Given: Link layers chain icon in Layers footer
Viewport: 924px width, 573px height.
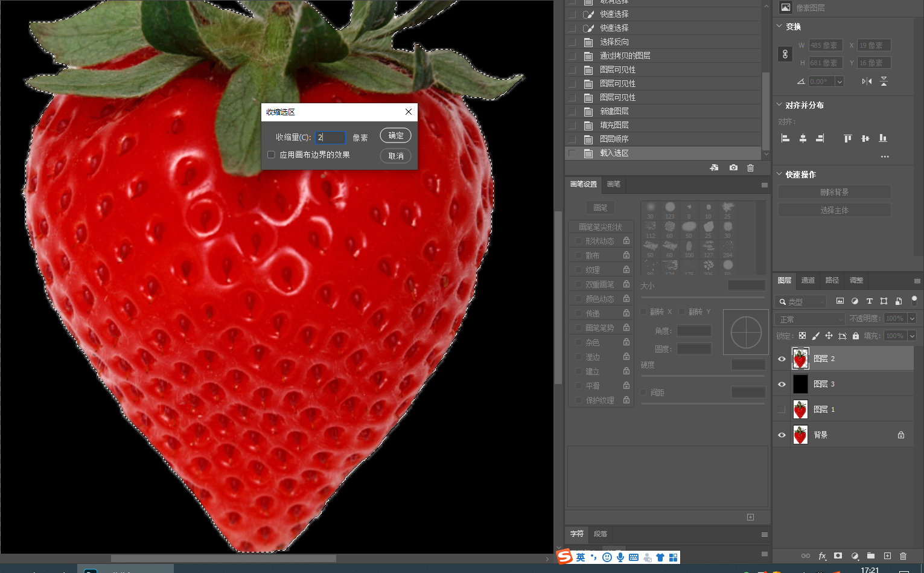Looking at the screenshot, I should (805, 555).
